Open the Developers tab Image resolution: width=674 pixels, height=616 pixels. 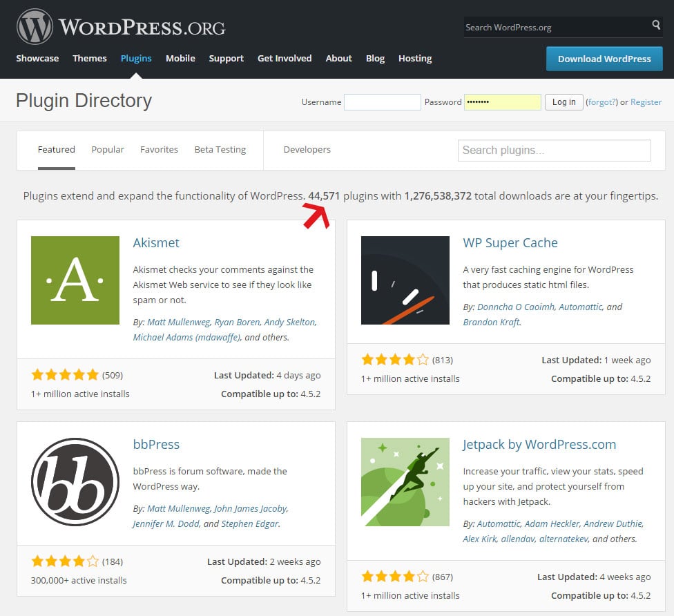(307, 150)
